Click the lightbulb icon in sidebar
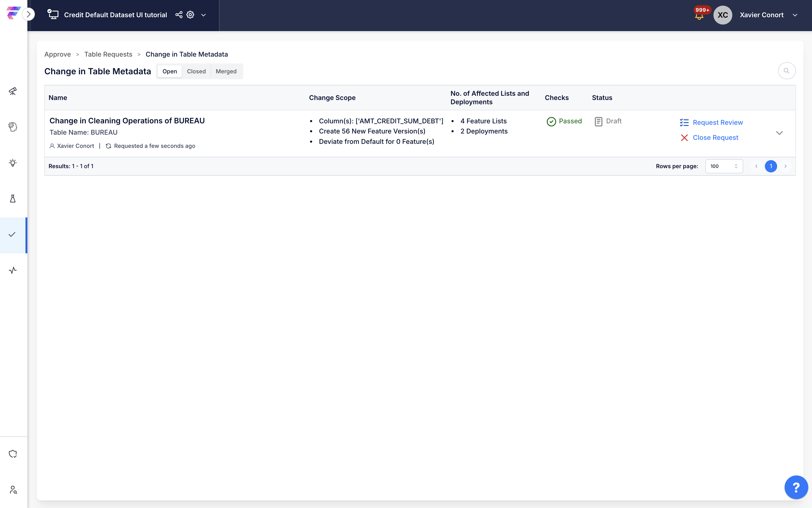 [13, 163]
